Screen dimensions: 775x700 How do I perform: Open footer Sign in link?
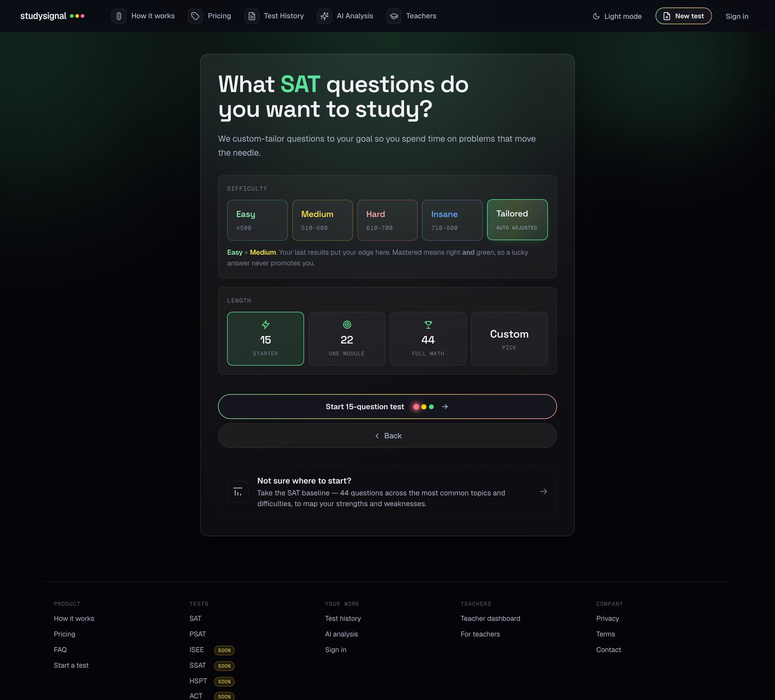[336, 650]
